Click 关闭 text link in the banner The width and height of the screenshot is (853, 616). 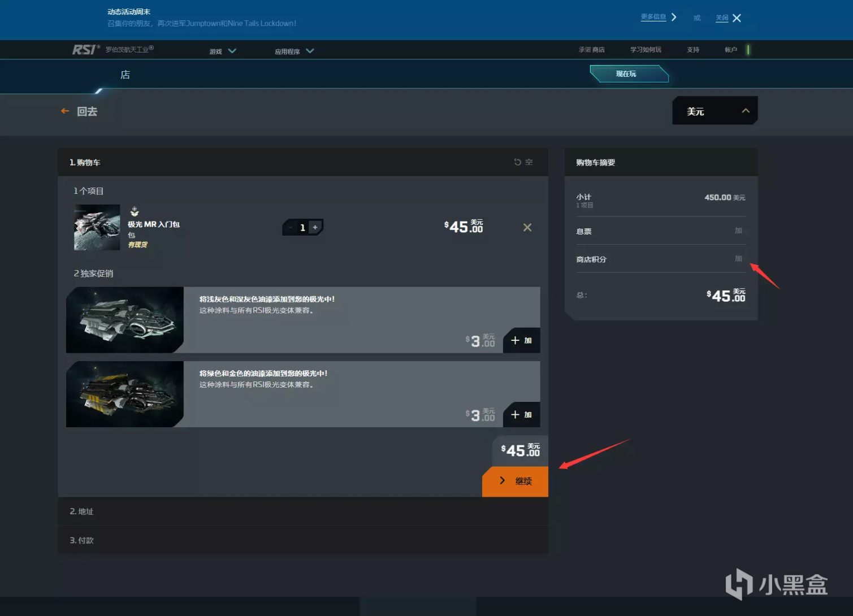coord(722,18)
